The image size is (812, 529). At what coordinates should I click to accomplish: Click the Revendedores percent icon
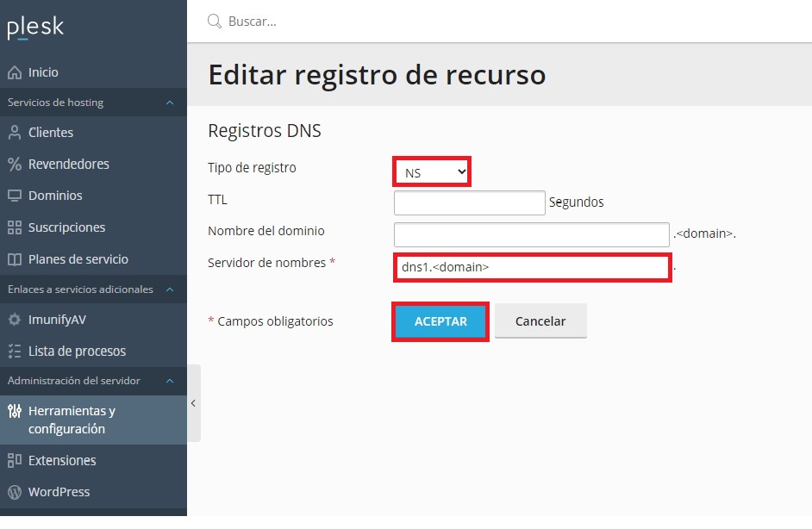pos(15,164)
